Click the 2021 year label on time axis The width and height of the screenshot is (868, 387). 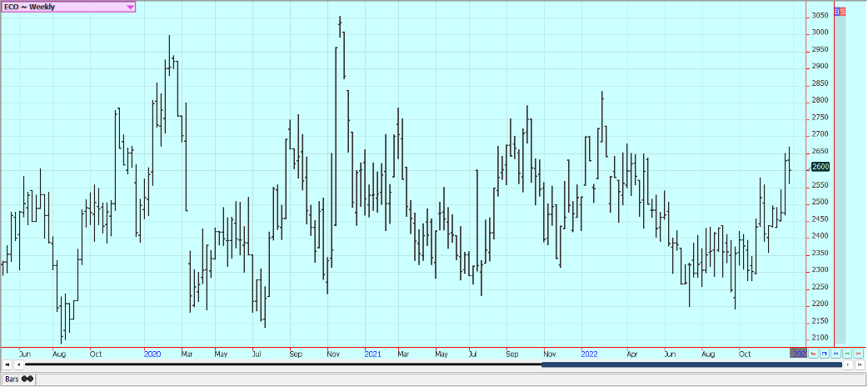point(373,353)
